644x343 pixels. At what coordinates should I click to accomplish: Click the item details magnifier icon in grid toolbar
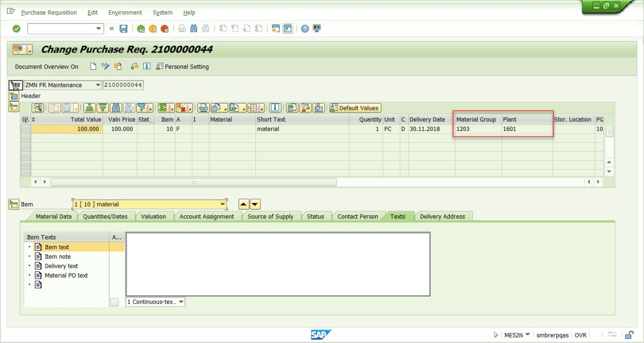pyautogui.click(x=37, y=108)
